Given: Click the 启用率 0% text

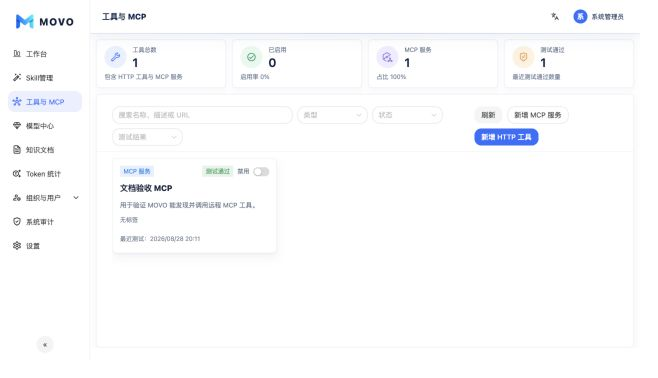Looking at the screenshot, I should click(255, 77).
